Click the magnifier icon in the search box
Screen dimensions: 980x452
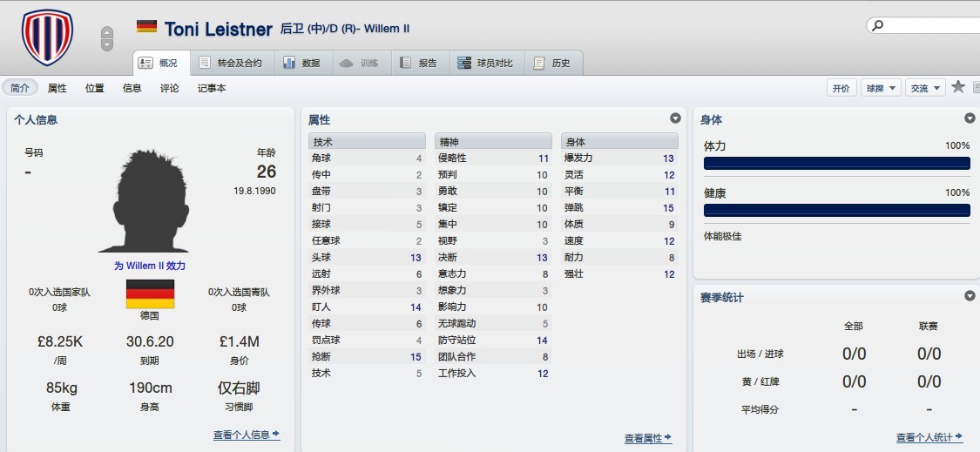click(878, 25)
